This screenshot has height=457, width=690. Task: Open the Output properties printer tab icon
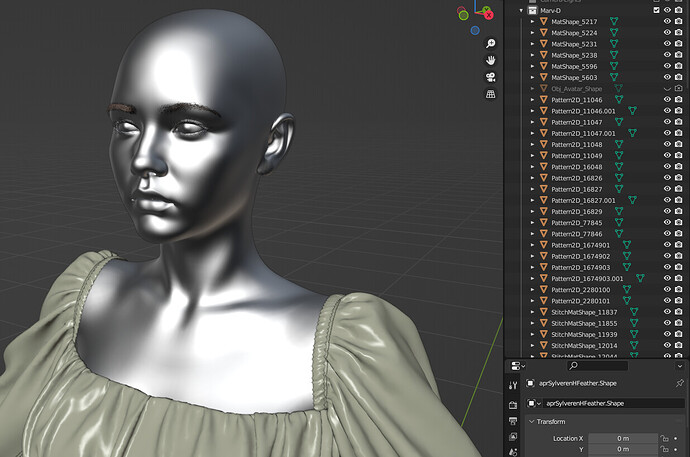click(x=513, y=421)
